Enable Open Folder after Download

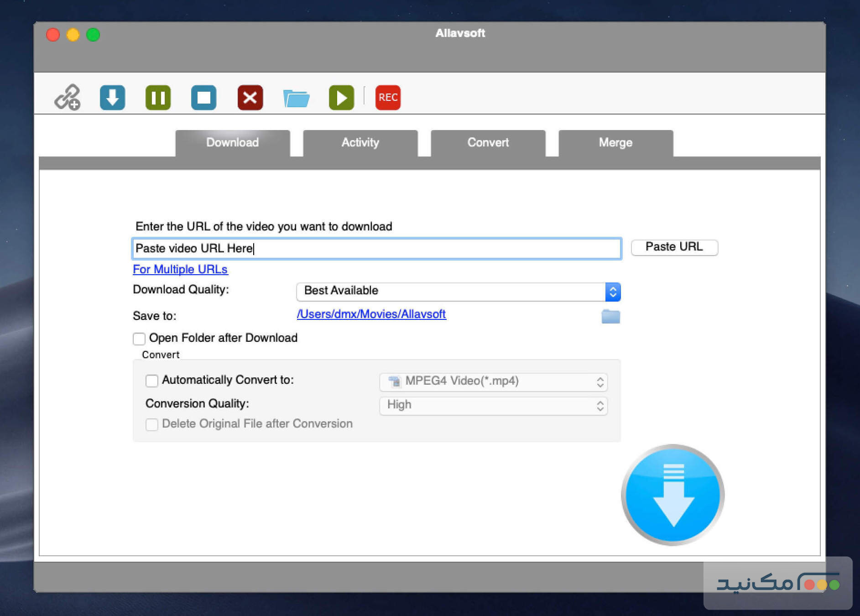click(139, 339)
